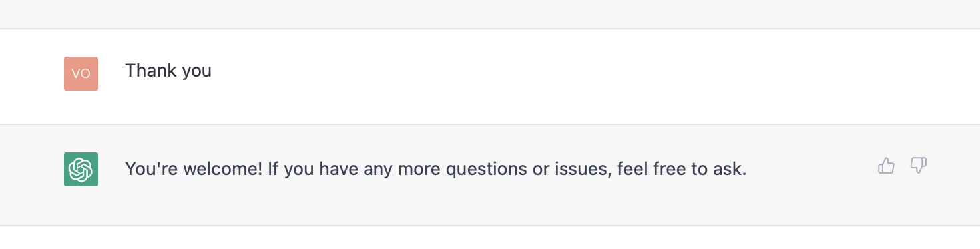Select the letters VO inside the avatar

tap(81, 74)
